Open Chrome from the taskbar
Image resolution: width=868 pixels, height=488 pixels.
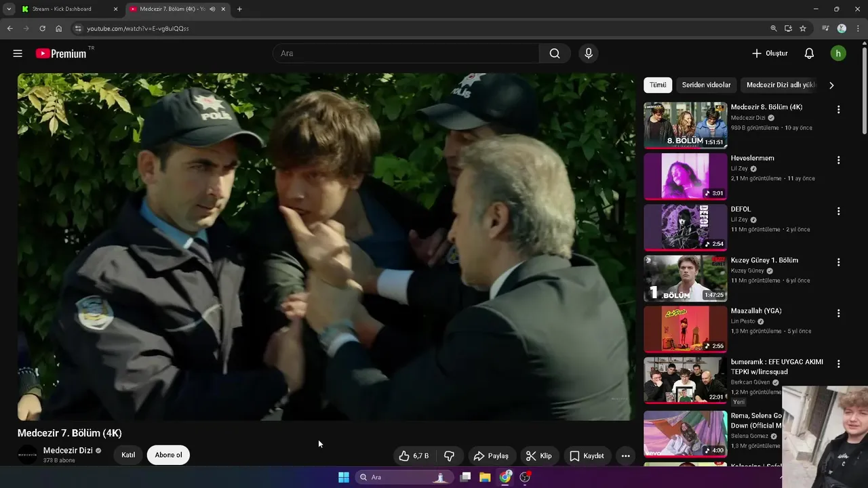(x=505, y=477)
